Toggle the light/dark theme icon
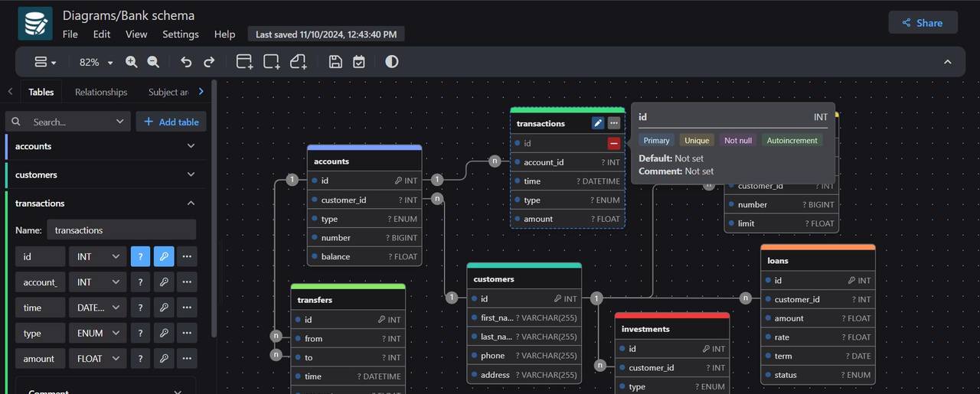Viewport: 980px width, 394px height. click(392, 62)
